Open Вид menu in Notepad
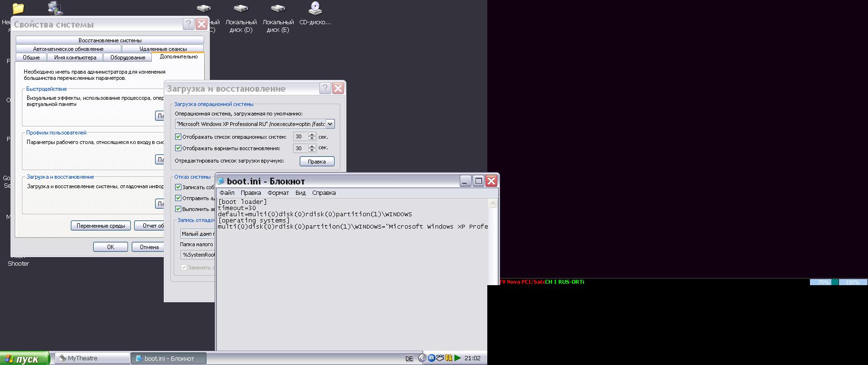 click(x=300, y=193)
